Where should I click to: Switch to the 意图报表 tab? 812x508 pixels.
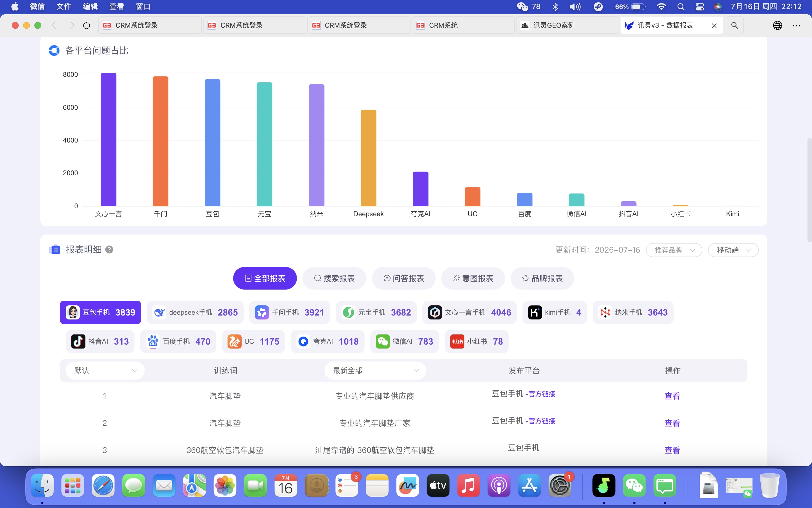473,278
